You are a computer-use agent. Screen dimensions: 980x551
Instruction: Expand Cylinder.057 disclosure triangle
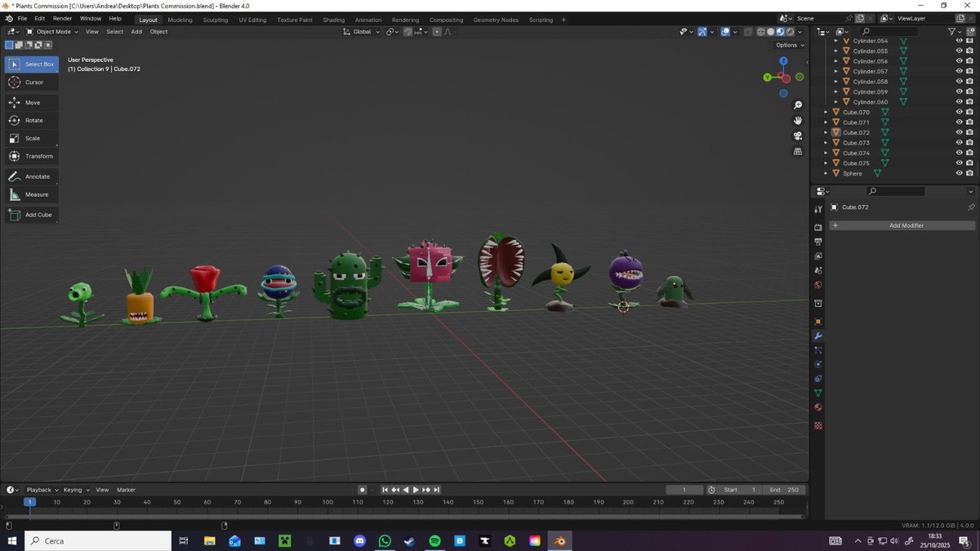(x=835, y=71)
